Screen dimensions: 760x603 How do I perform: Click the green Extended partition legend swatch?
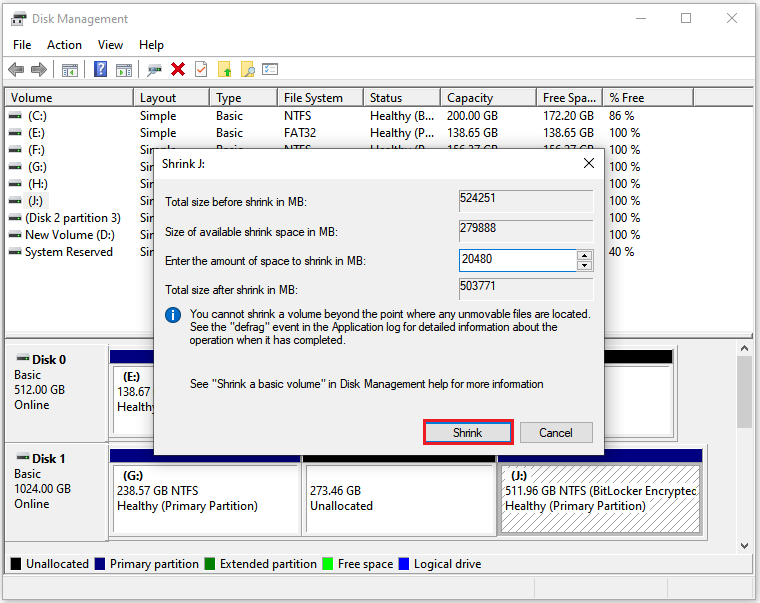[x=209, y=564]
